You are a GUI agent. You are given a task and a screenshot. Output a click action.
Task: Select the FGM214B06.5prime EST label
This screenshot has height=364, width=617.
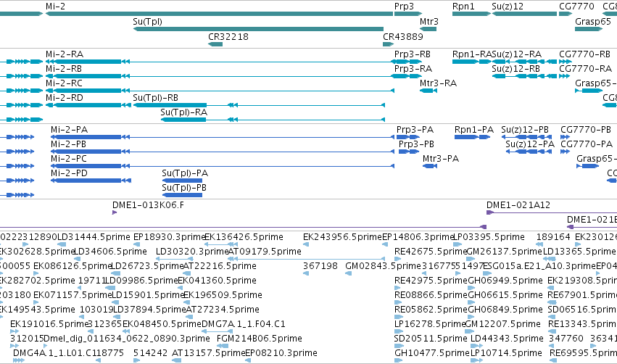[260, 339]
